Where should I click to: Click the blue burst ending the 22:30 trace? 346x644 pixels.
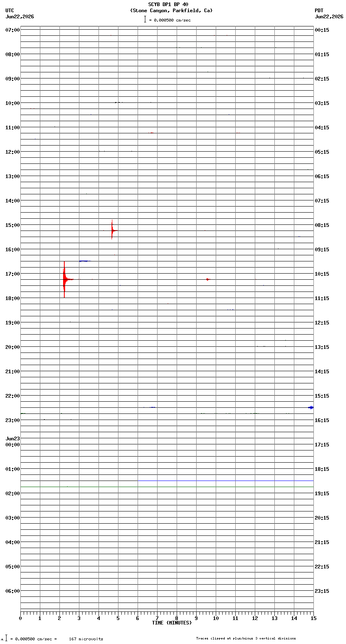(311, 407)
